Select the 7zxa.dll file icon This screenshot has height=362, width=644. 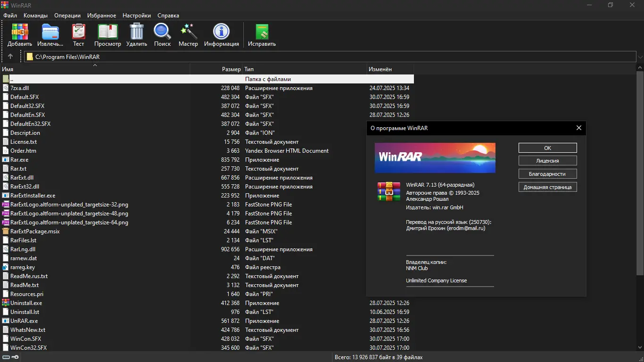(6, 88)
